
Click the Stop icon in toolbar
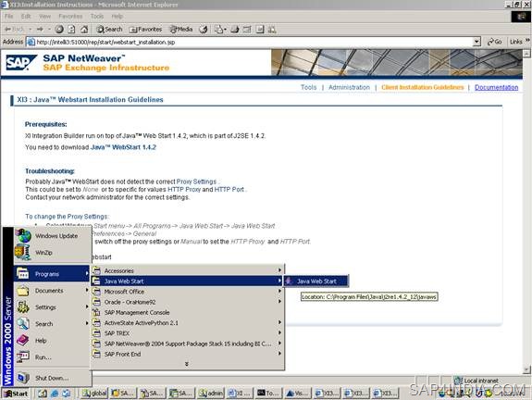59,30
